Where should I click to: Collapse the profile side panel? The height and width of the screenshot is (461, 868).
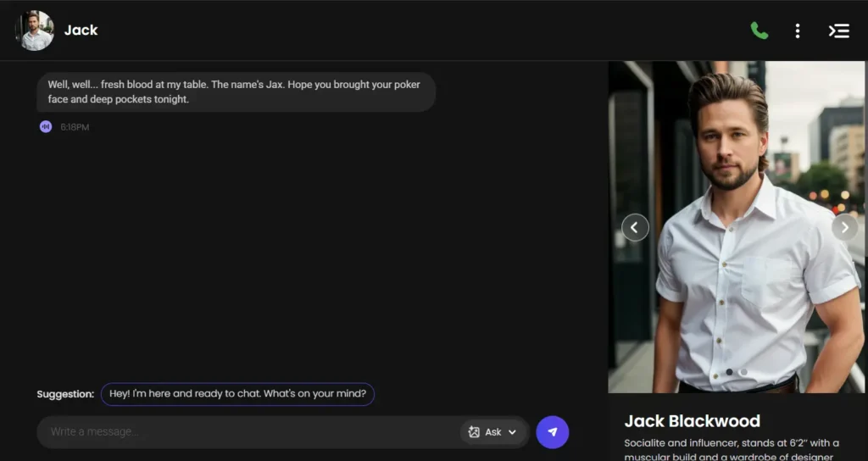coord(838,31)
